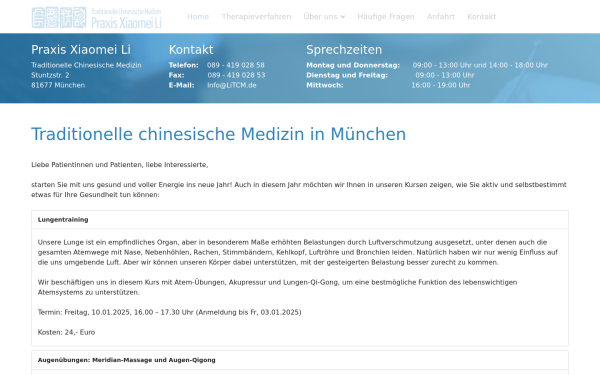Navigate to Anfahrt page
Viewport: 600px width, 375px height.
click(x=441, y=16)
